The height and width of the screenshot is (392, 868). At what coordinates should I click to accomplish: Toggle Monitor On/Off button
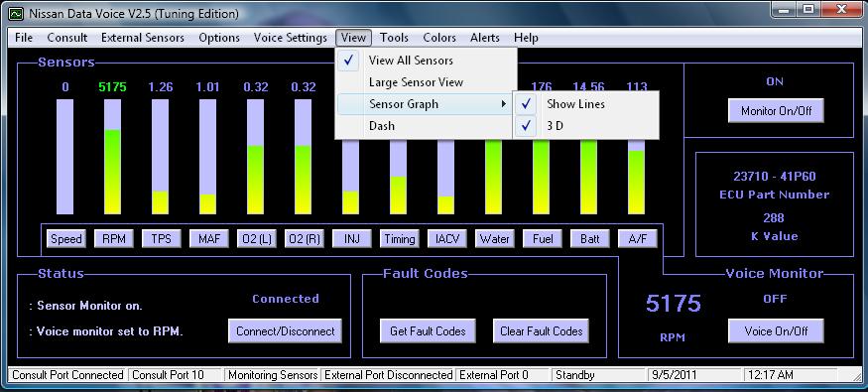point(776,111)
